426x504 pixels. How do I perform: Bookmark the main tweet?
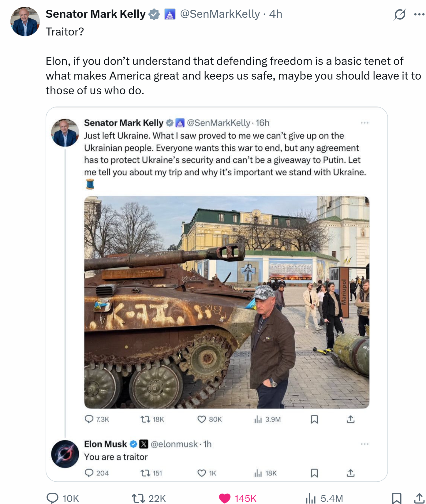tap(397, 498)
